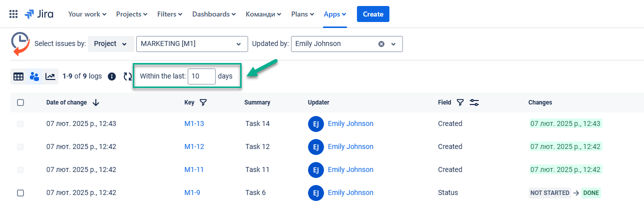Check the M1-13 row checkbox
The image size is (644, 203).
tap(20, 123)
